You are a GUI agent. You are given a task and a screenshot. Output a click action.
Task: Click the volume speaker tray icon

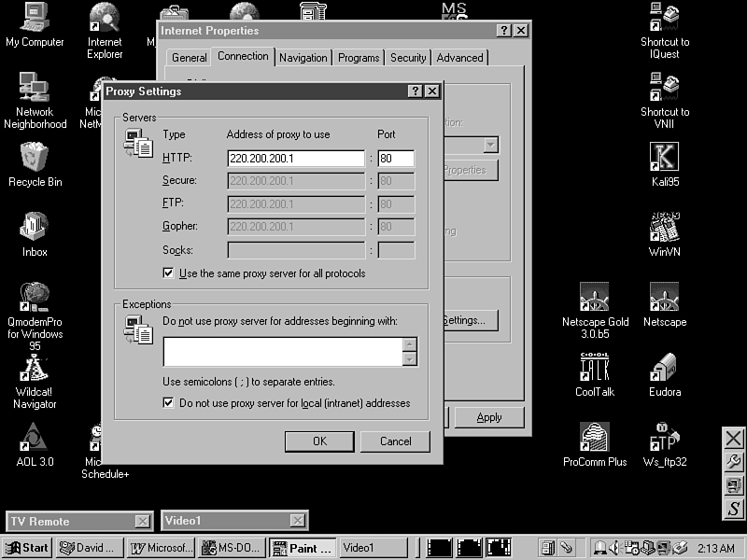(x=614, y=548)
